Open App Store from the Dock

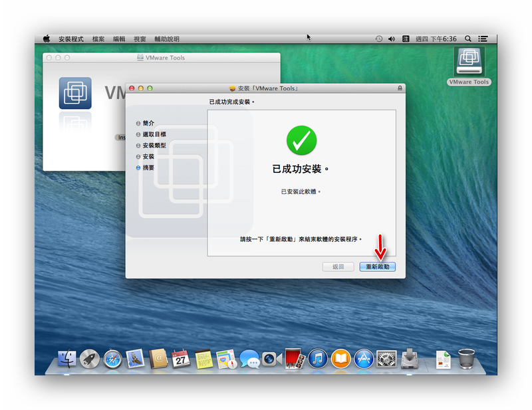coord(364,359)
